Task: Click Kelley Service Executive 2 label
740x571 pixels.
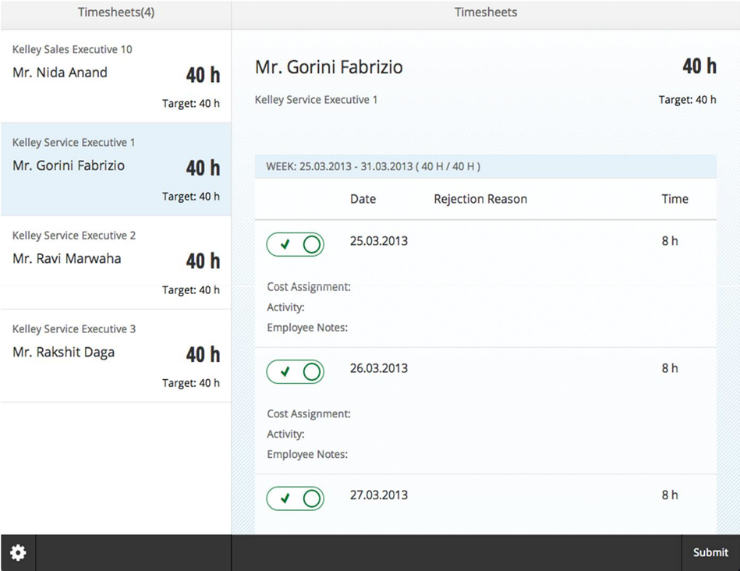Action: (x=74, y=235)
